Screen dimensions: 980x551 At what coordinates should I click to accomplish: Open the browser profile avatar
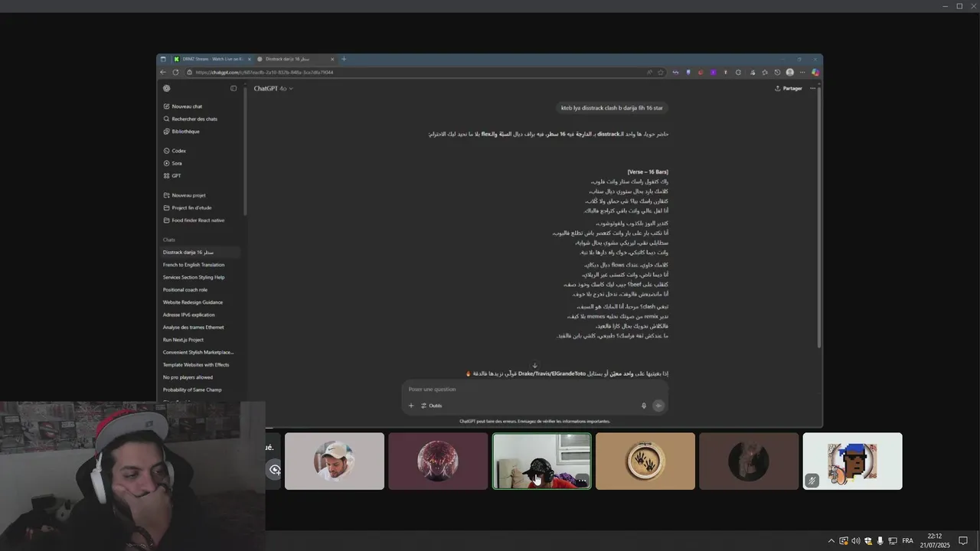tap(790, 73)
